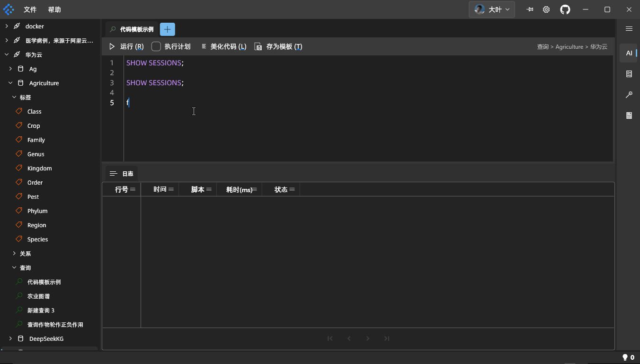Image resolution: width=640 pixels, height=364 pixels.
Task: Add a new query tab
Action: (x=168, y=29)
